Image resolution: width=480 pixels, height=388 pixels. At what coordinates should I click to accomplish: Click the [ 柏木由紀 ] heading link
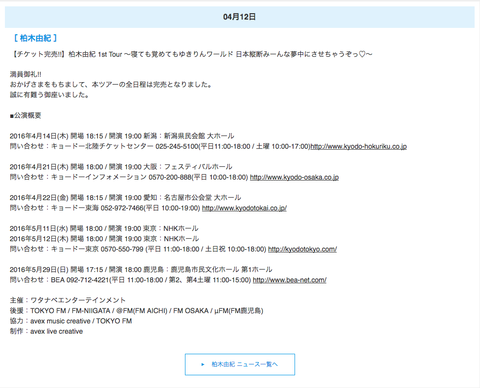(x=35, y=38)
